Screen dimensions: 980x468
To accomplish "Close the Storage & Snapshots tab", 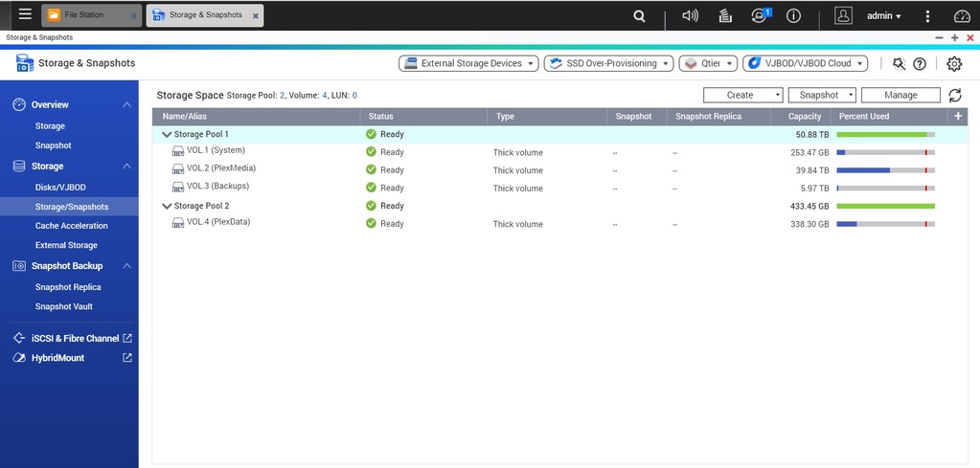I will coord(256,16).
